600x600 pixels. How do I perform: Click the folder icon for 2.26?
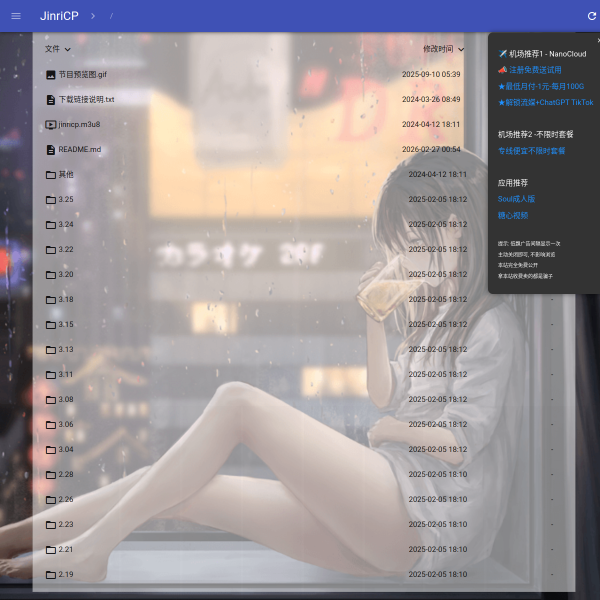(51, 500)
